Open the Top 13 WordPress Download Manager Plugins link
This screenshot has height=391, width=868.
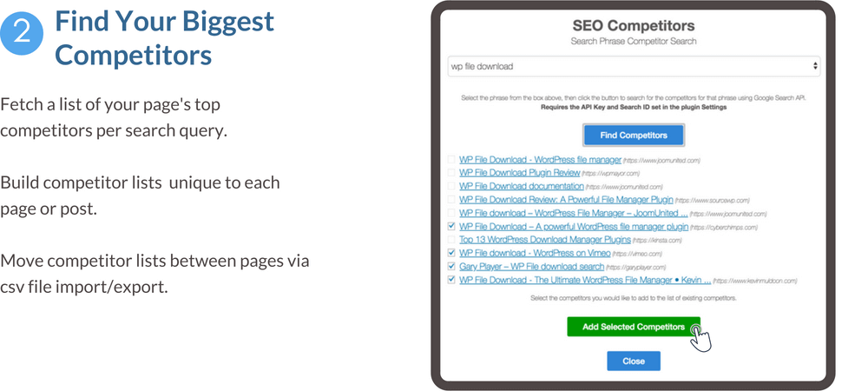pyautogui.click(x=544, y=239)
